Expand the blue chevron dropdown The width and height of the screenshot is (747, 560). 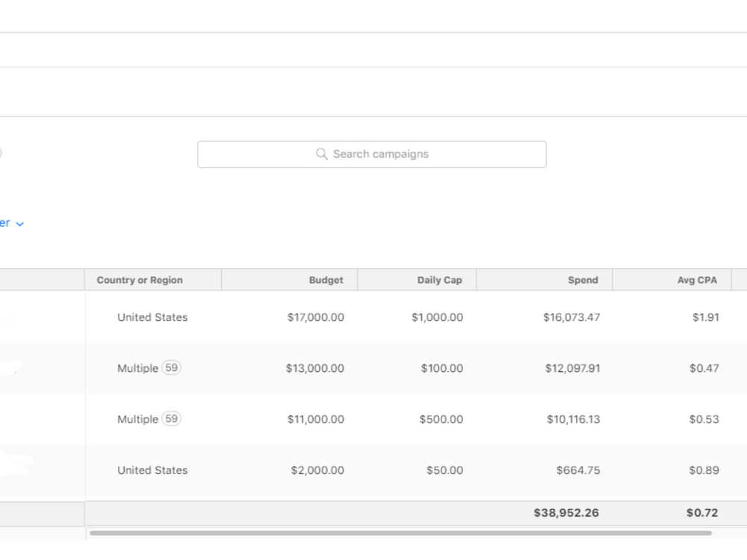(x=19, y=224)
